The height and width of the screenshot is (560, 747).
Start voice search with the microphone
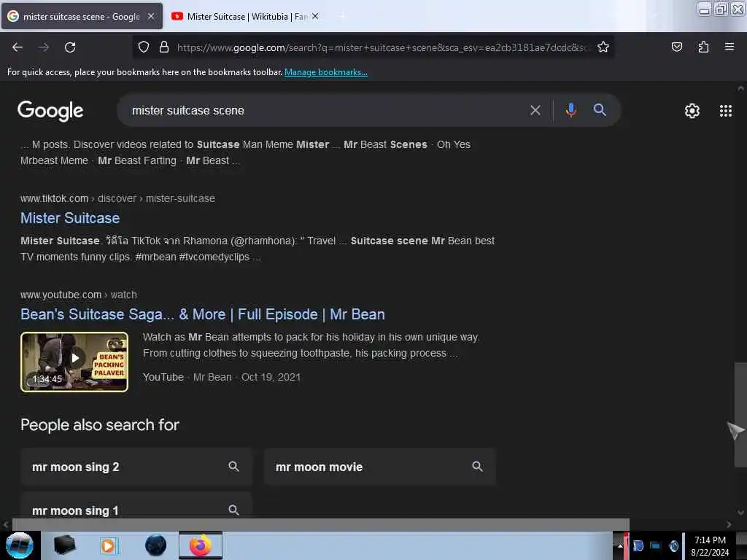coord(570,111)
